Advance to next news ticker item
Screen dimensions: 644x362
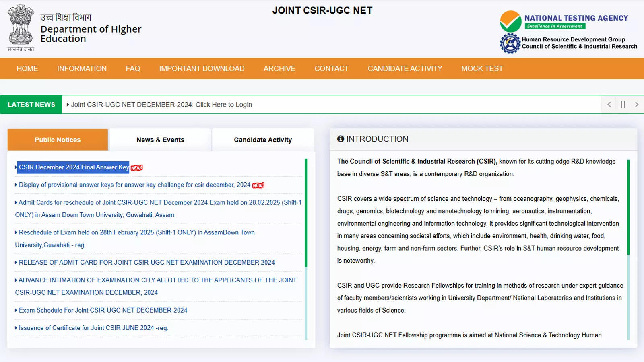coord(636,105)
